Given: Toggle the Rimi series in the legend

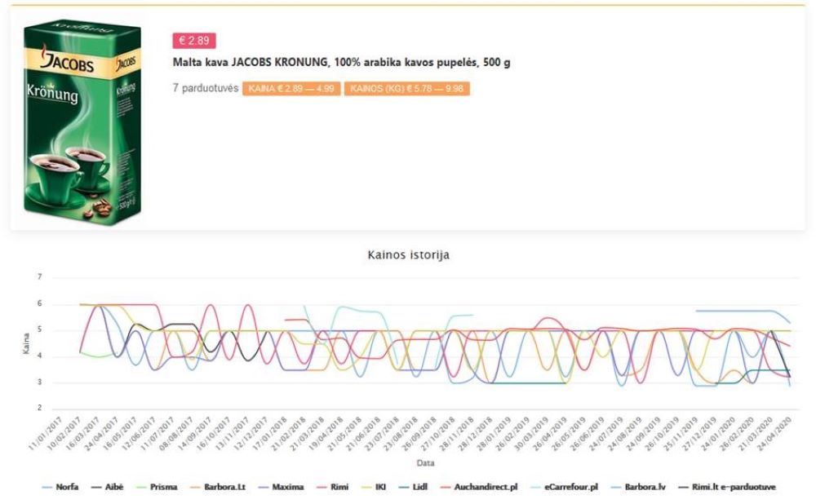Looking at the screenshot, I should pos(333,488).
